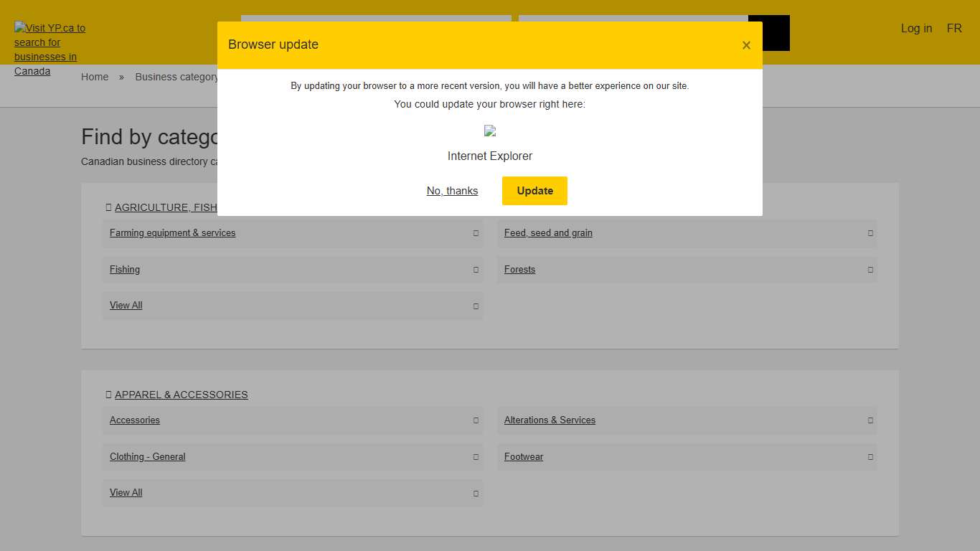Expand the Feed, seed and grain category
The image size is (980, 551).
pyautogui.click(x=548, y=232)
